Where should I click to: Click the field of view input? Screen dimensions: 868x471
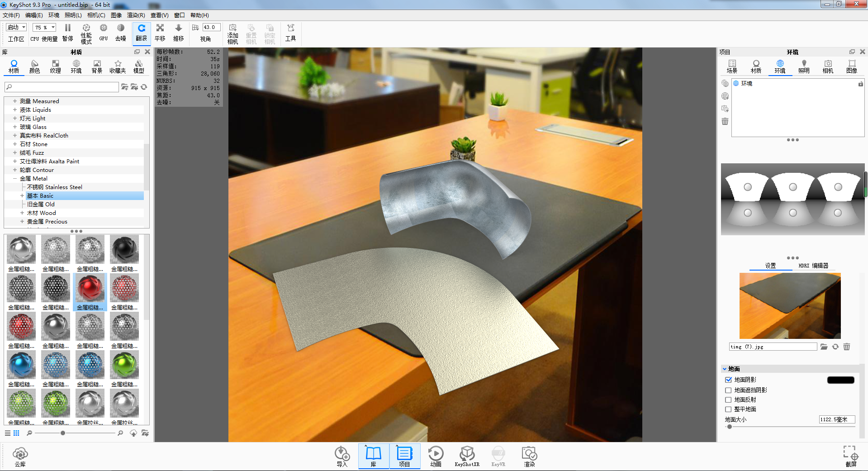click(x=211, y=28)
